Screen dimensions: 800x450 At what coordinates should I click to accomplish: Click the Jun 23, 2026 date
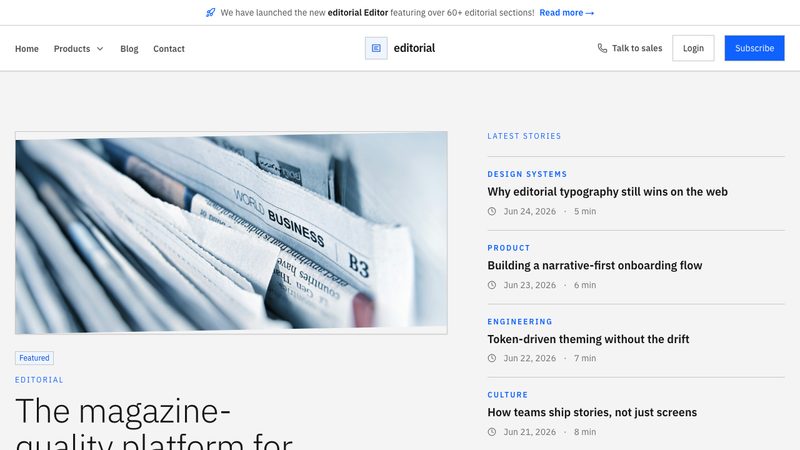click(530, 285)
